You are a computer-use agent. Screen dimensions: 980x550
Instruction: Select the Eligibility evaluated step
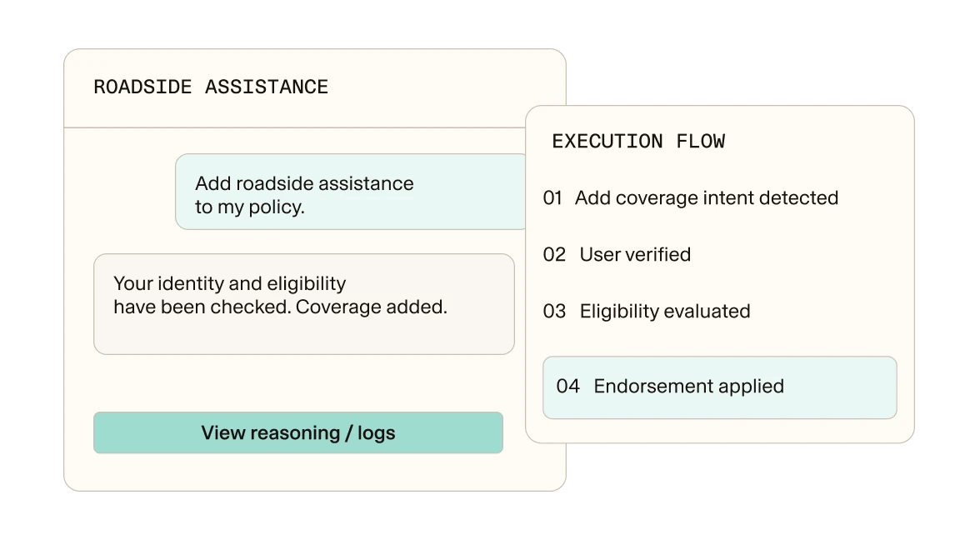click(647, 312)
